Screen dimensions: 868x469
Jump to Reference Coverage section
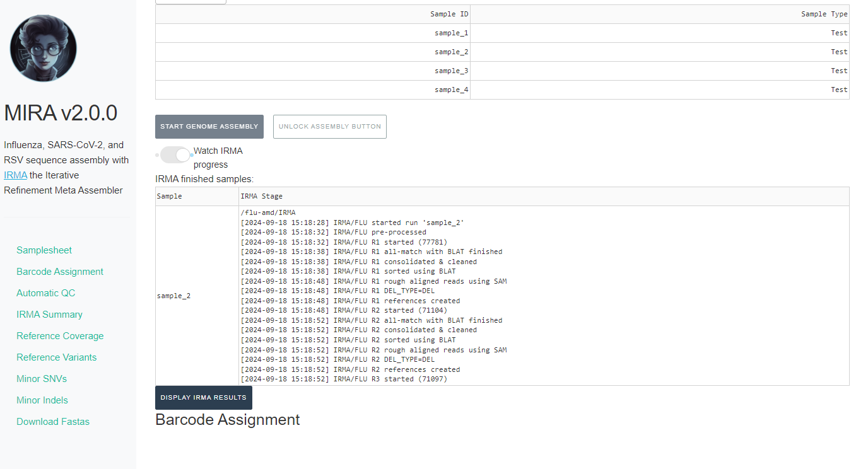[x=60, y=336]
